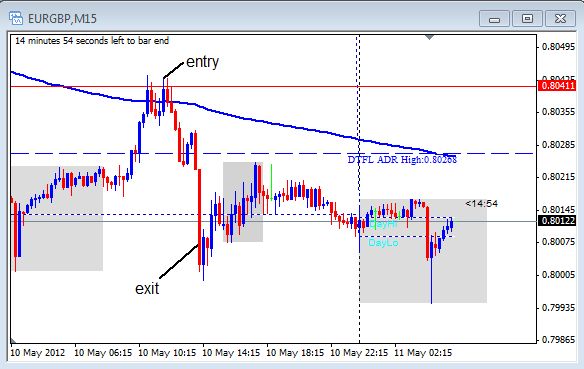Click the DTFL ADR High:0.80268 label
The width and height of the screenshot is (584, 369).
[x=402, y=160]
